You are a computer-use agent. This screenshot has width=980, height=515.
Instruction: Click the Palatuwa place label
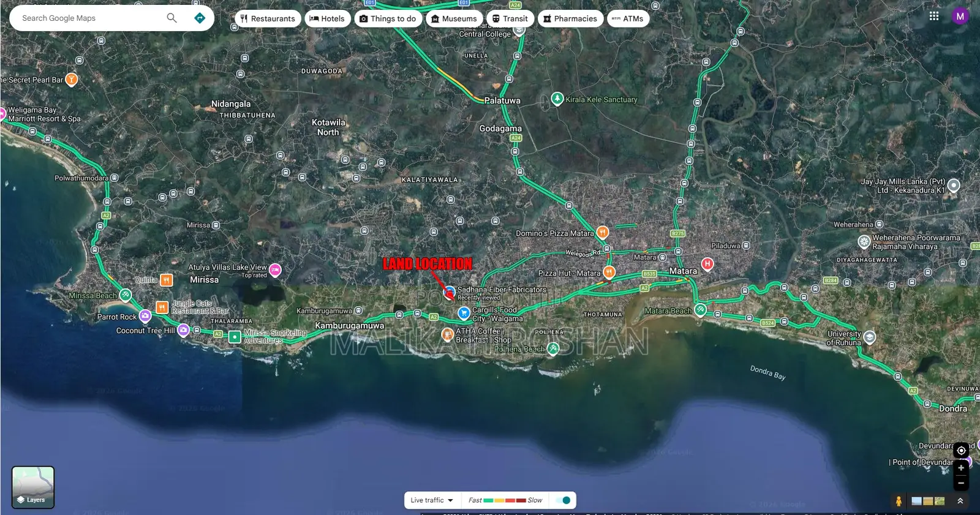pyautogui.click(x=502, y=100)
